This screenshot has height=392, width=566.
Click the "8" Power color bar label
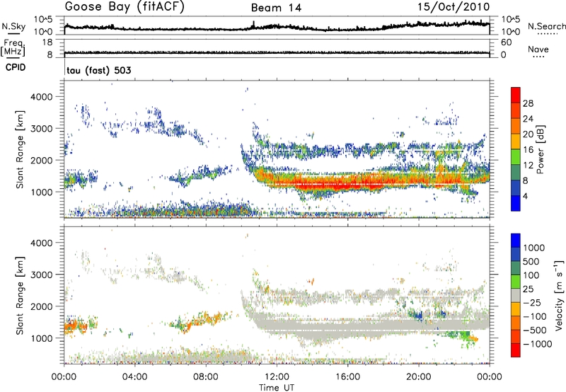(x=526, y=180)
